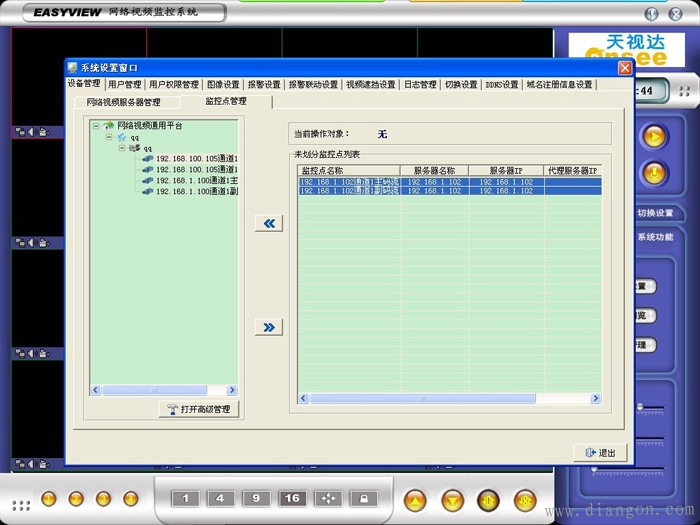Switch to the 网络视频服务器管理 sub-tab
700x525 pixels.
pyautogui.click(x=123, y=101)
